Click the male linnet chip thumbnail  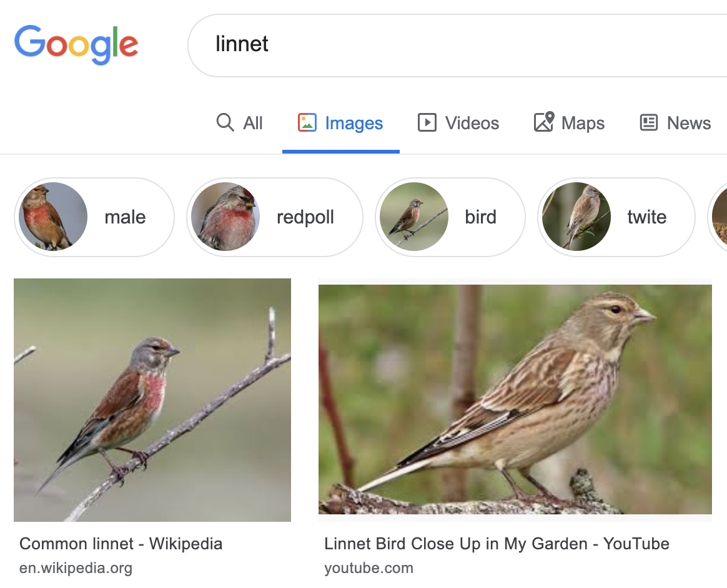coord(53,217)
